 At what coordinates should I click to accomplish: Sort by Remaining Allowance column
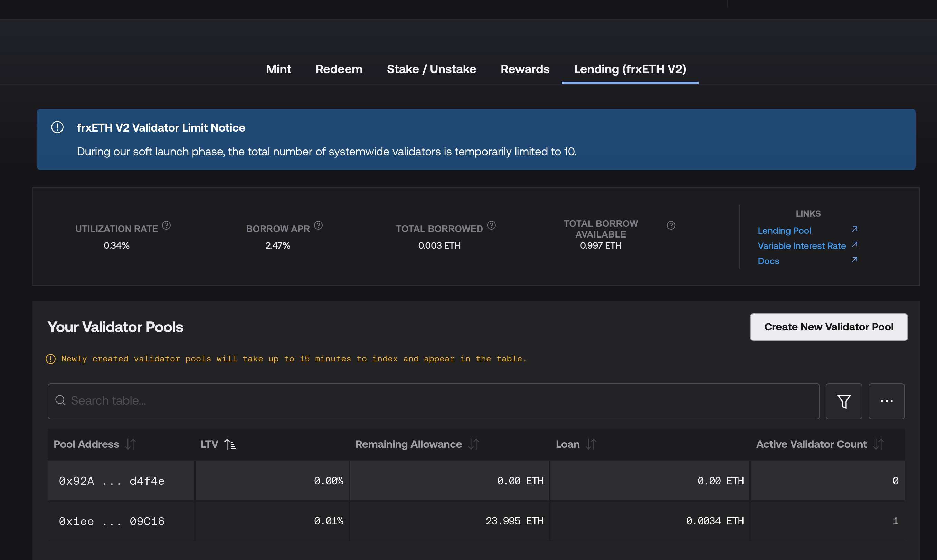click(473, 444)
